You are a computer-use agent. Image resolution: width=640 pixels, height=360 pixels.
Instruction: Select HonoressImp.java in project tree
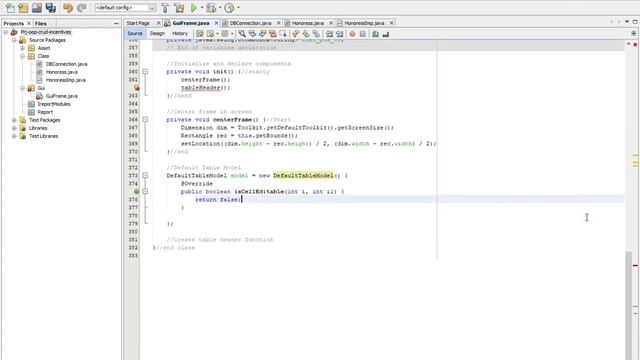point(65,80)
